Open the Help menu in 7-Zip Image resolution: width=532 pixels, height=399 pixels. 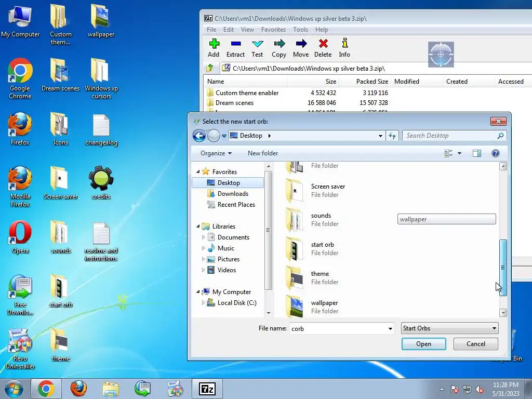click(322, 30)
